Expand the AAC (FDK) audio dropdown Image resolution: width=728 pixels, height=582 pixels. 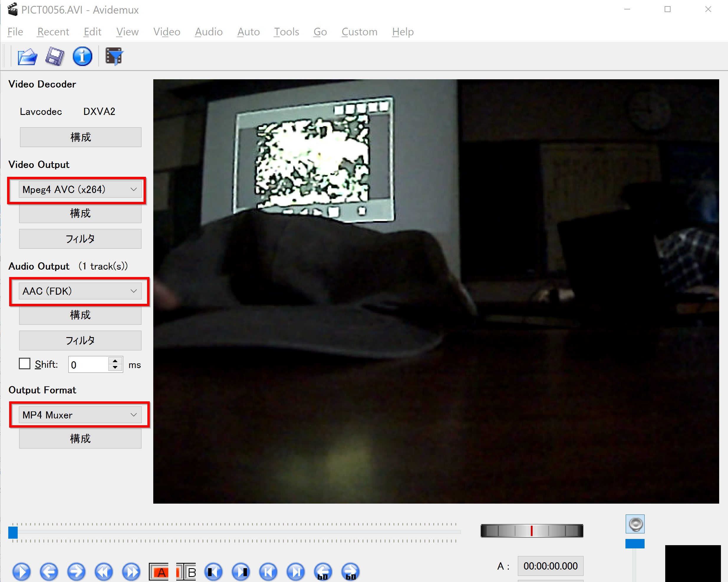[x=80, y=291]
